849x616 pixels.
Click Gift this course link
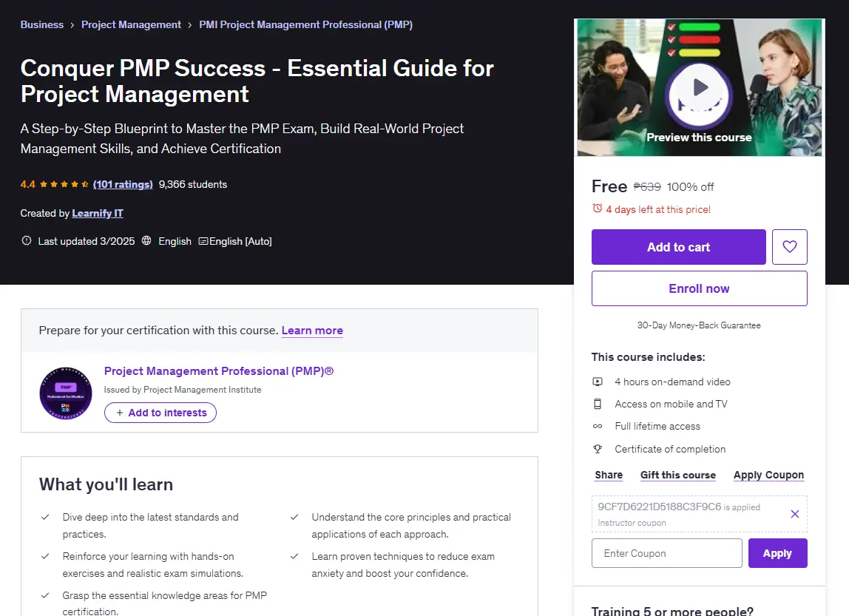[678, 475]
